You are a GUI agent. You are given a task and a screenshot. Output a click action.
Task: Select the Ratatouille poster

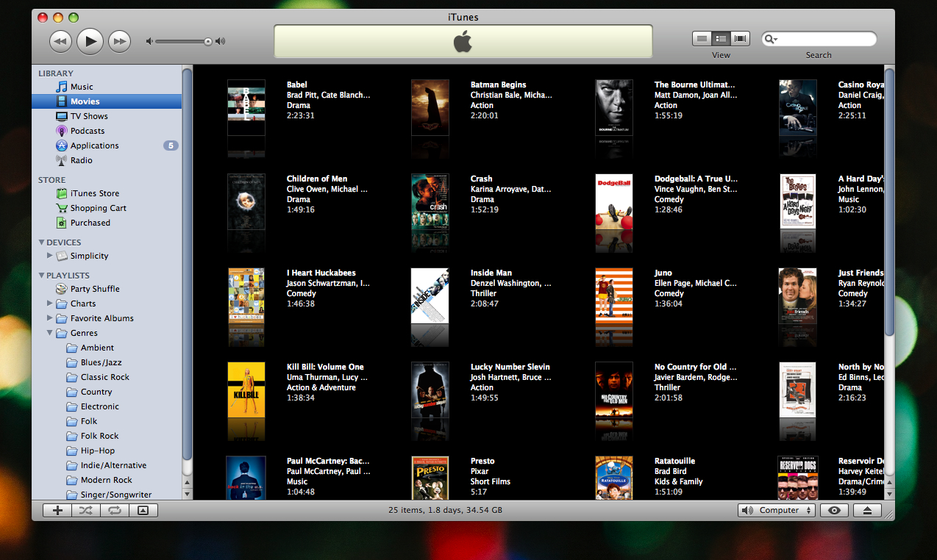[614, 478]
